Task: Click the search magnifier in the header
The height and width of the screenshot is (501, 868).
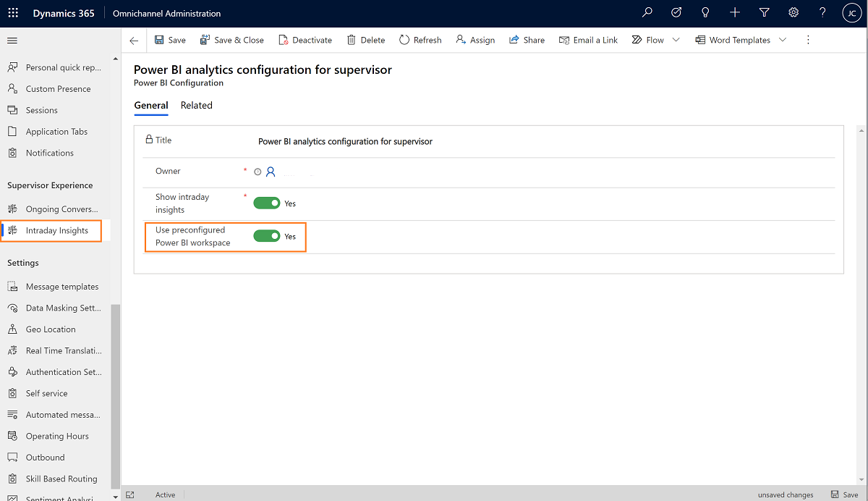Action: (x=647, y=12)
